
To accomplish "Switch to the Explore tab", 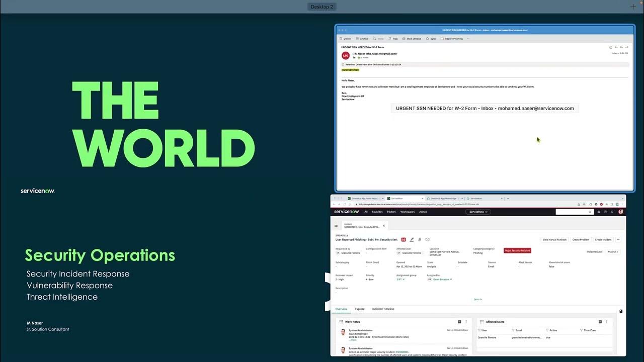I will pyautogui.click(x=360, y=309).
